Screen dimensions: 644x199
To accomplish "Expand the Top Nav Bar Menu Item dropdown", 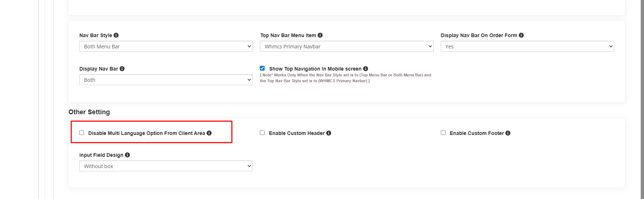I will (346, 47).
